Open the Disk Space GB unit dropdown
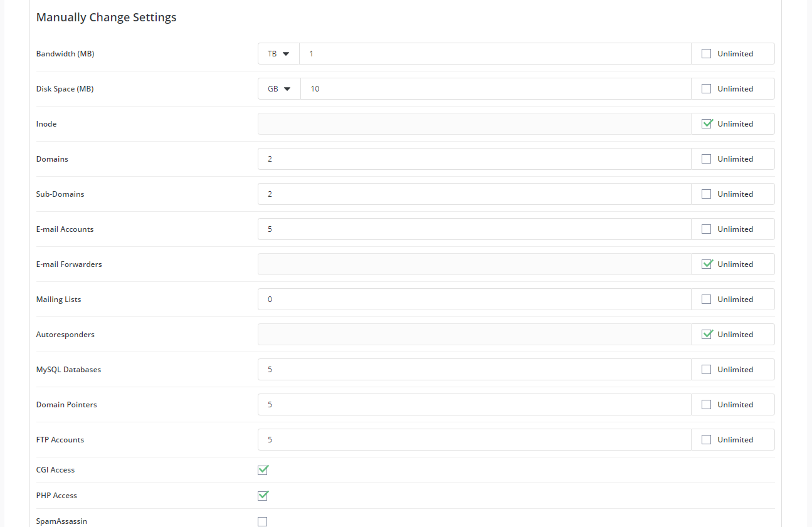 279,89
